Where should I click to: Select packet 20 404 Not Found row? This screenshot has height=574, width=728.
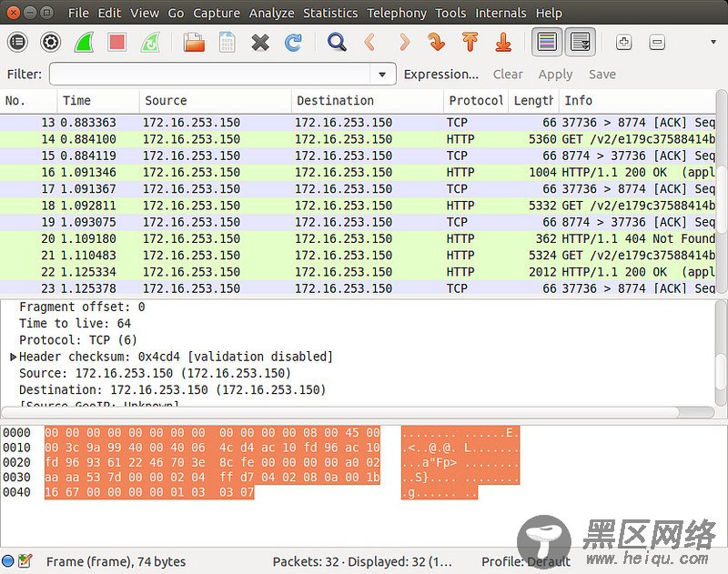pos(358,239)
